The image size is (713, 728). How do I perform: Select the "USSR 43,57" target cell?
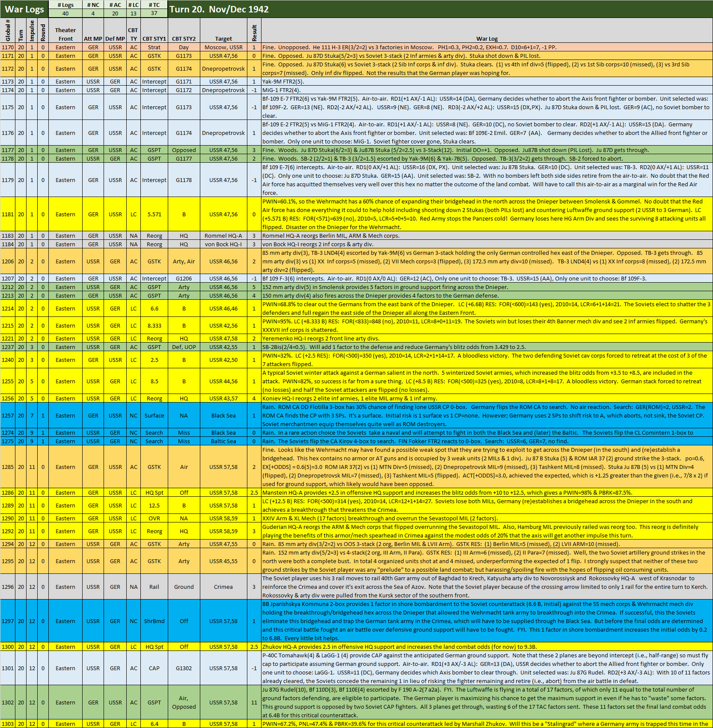pos(223,398)
